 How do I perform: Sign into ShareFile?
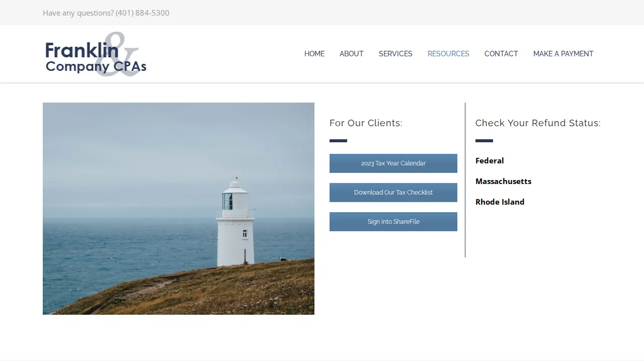(393, 222)
